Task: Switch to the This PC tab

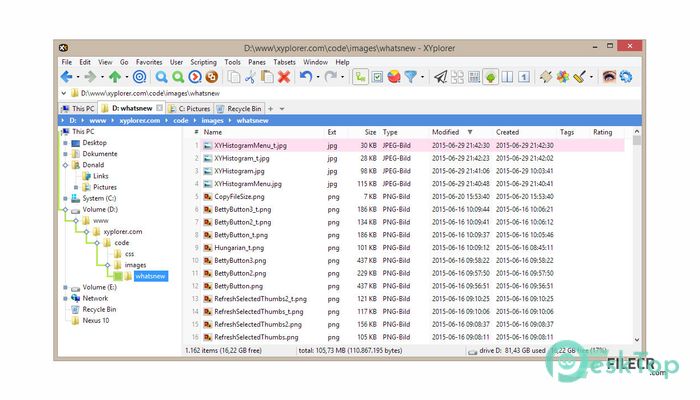Action: (78, 108)
